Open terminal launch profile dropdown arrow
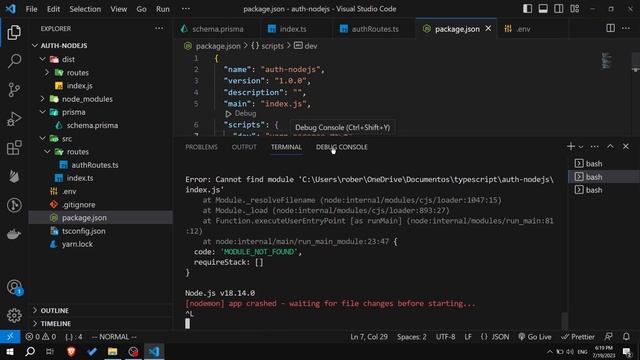The width and height of the screenshot is (640, 360). click(581, 147)
